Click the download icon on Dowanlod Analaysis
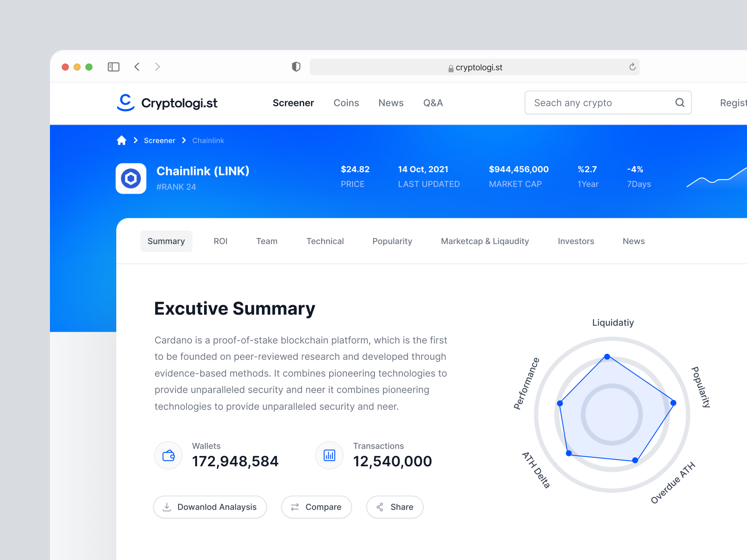This screenshot has width=747, height=560. click(167, 507)
